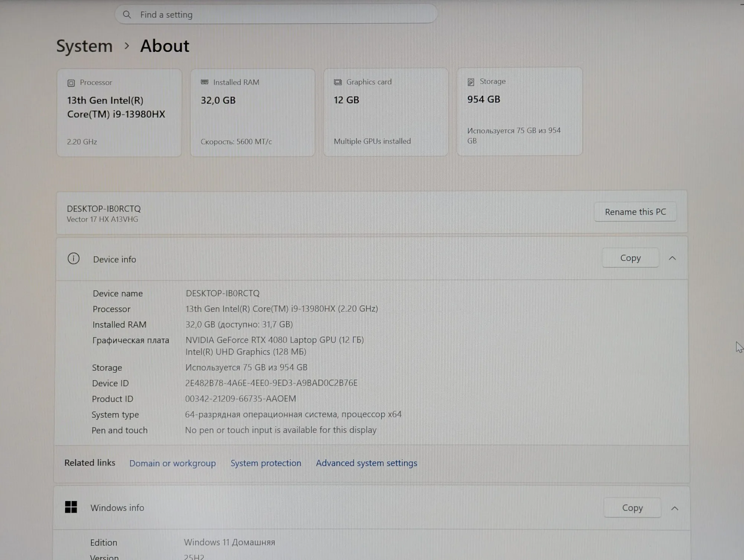The height and width of the screenshot is (560, 744).
Task: Click the System type value text
Action: click(x=293, y=414)
